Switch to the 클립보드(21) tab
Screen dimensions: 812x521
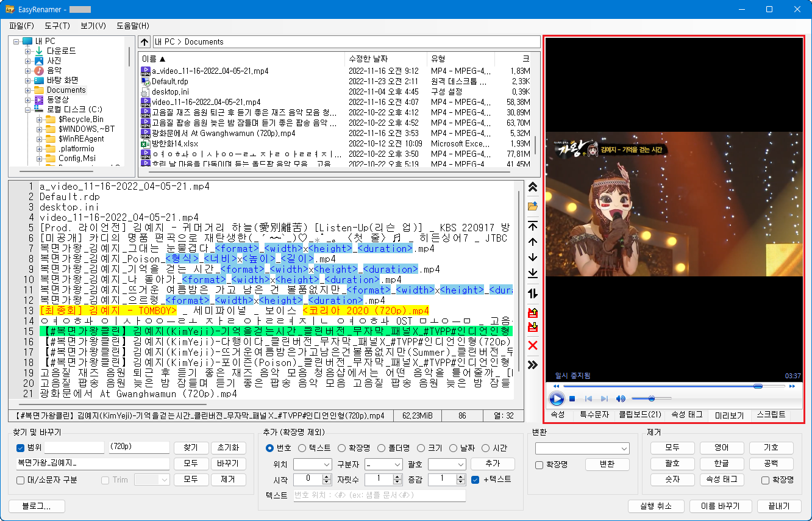coord(639,415)
